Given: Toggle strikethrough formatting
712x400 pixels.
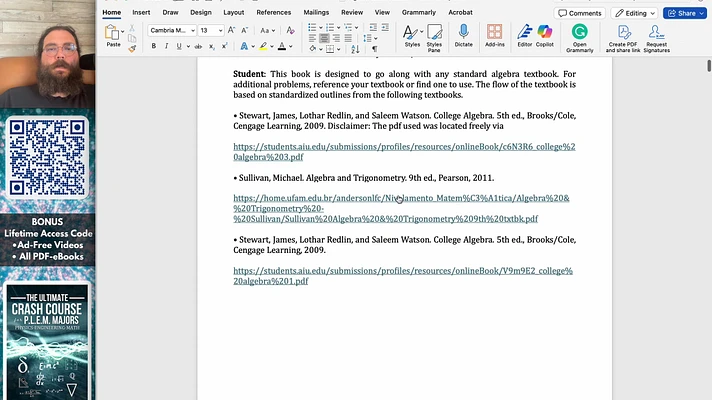Looking at the screenshot, I should [x=198, y=46].
